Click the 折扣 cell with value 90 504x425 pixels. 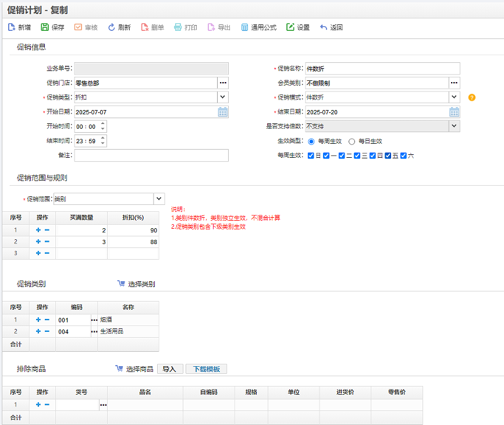[133, 230]
